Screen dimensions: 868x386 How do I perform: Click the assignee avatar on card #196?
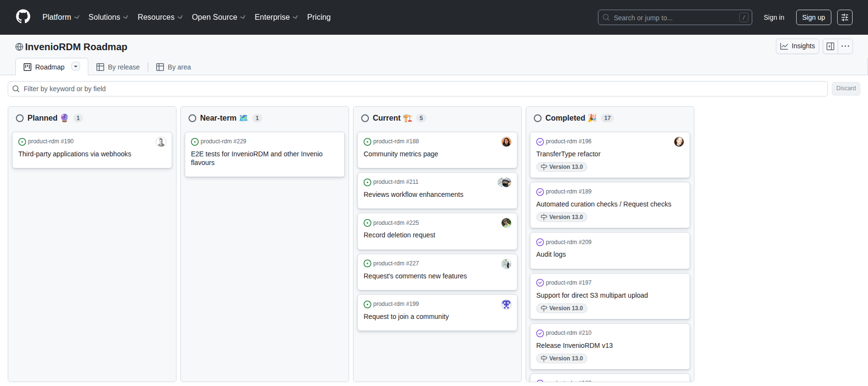pos(679,142)
